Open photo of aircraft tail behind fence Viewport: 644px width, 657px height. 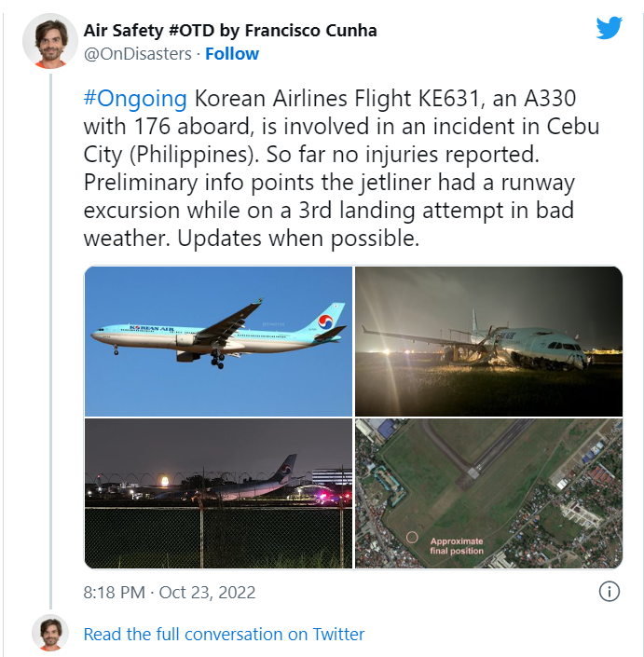click(x=218, y=493)
